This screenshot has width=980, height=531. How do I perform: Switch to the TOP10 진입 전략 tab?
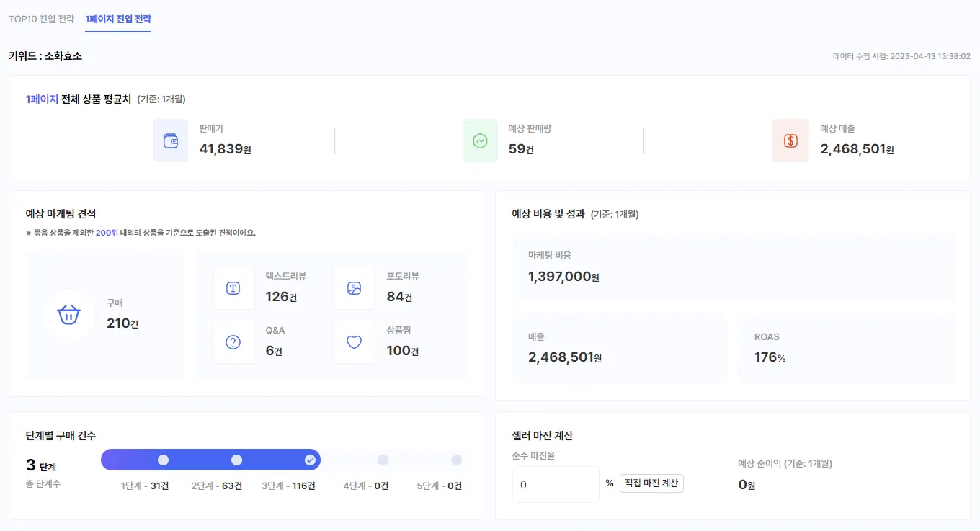click(41, 19)
